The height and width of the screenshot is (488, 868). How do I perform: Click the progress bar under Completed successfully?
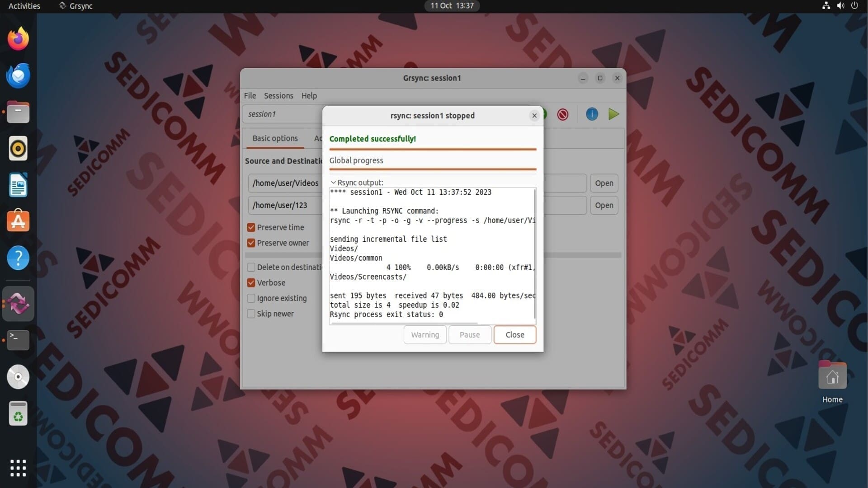[x=433, y=149]
